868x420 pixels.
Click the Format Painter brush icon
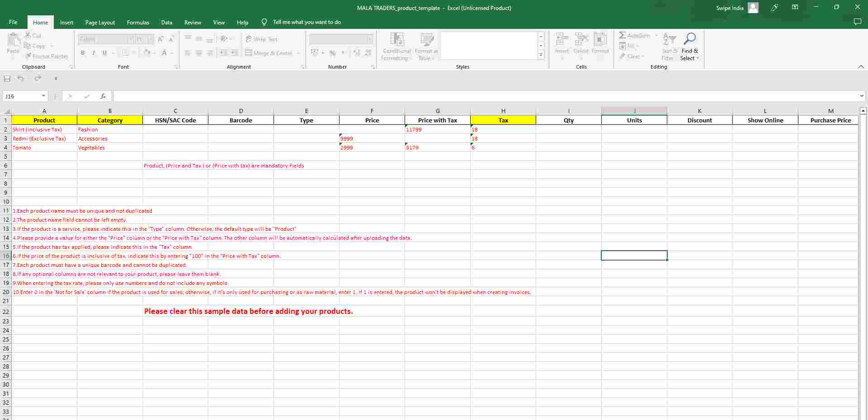tap(28, 56)
